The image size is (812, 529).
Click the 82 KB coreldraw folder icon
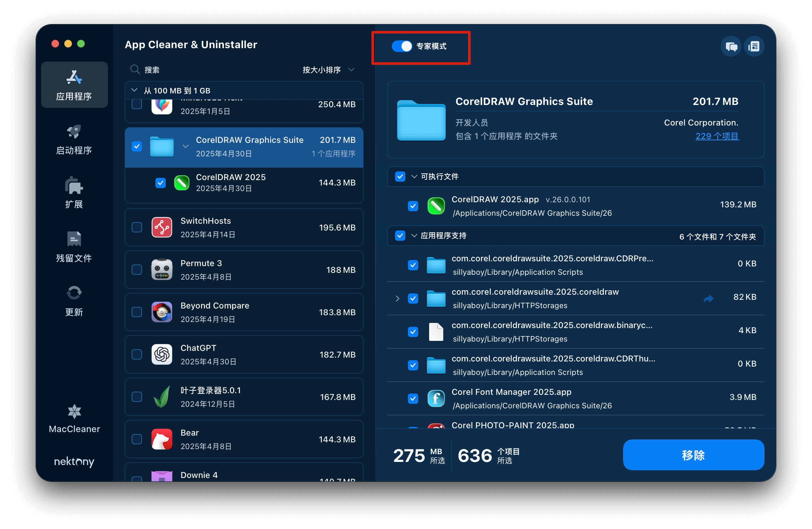[x=436, y=298]
